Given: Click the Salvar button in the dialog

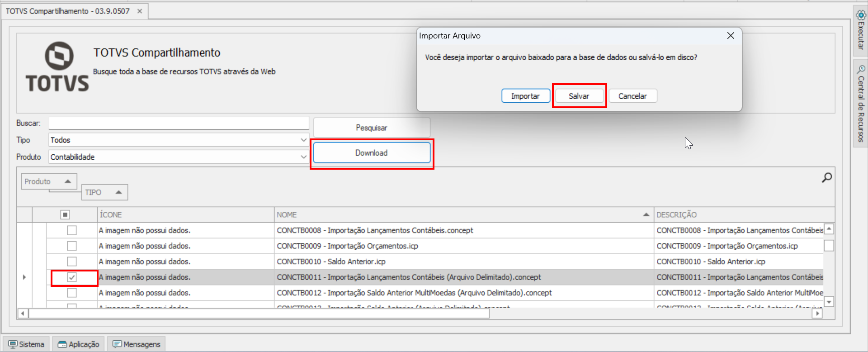Looking at the screenshot, I should (579, 96).
